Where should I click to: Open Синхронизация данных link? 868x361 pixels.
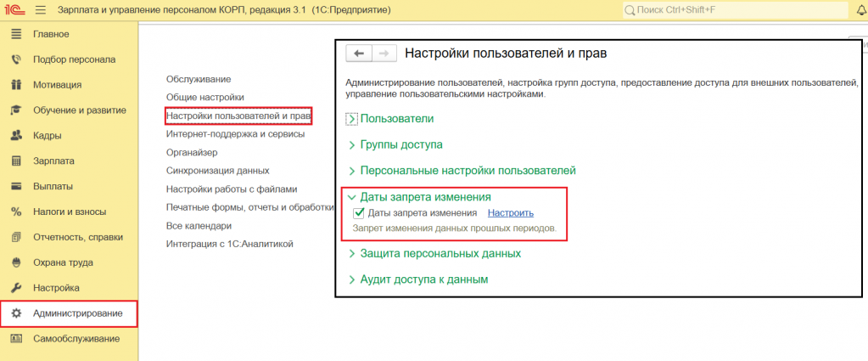coord(217,171)
